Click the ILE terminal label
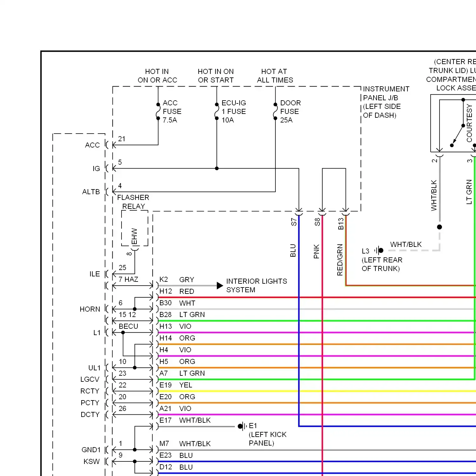The height and width of the screenshot is (476, 476). pos(95,274)
